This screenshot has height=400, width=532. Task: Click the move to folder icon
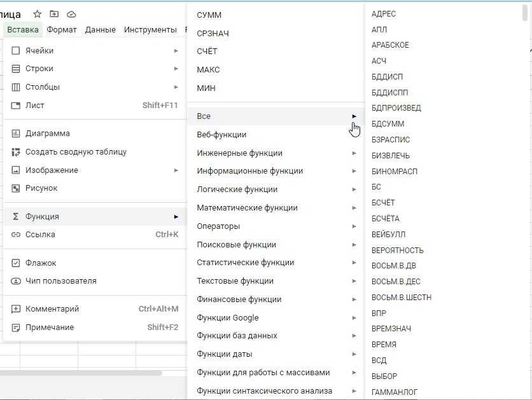54,14
